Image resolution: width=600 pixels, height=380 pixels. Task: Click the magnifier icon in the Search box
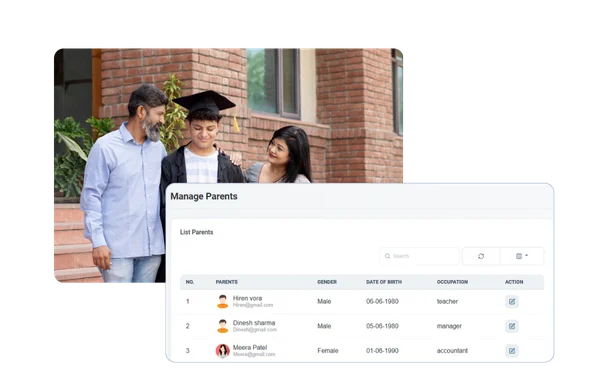(387, 256)
